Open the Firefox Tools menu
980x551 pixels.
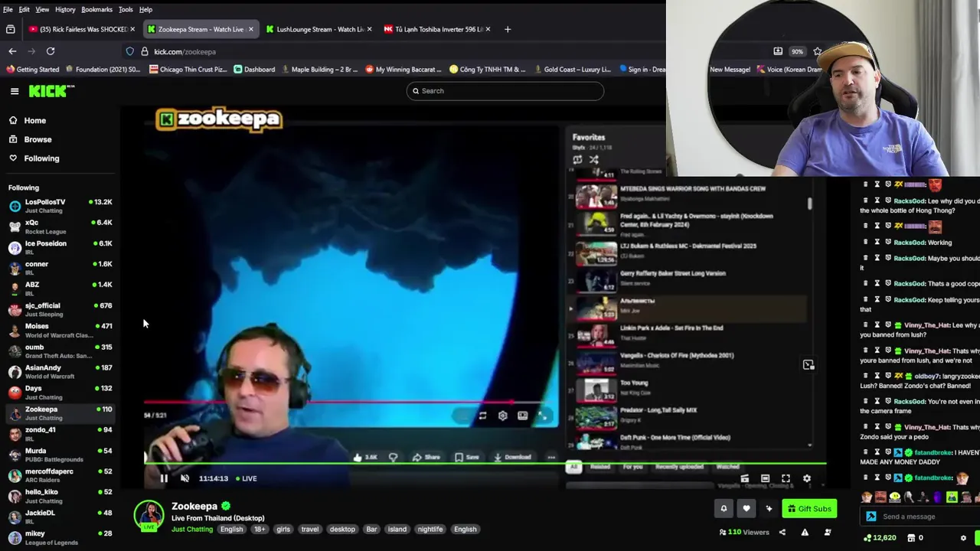[126, 9]
